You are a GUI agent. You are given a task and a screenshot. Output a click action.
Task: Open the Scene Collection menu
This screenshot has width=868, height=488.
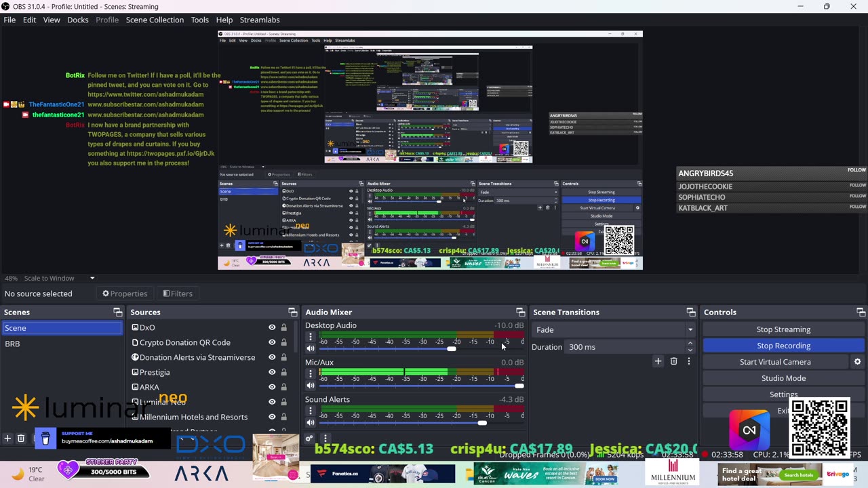pyautogui.click(x=155, y=20)
